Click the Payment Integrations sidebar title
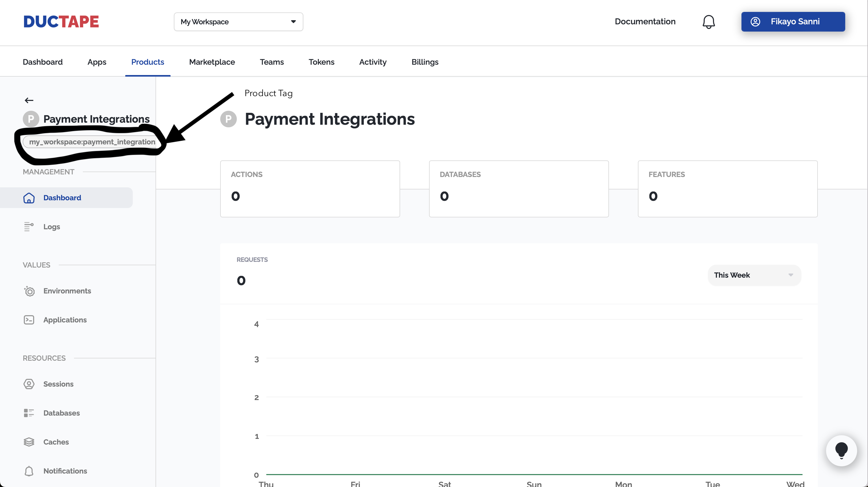 click(96, 119)
